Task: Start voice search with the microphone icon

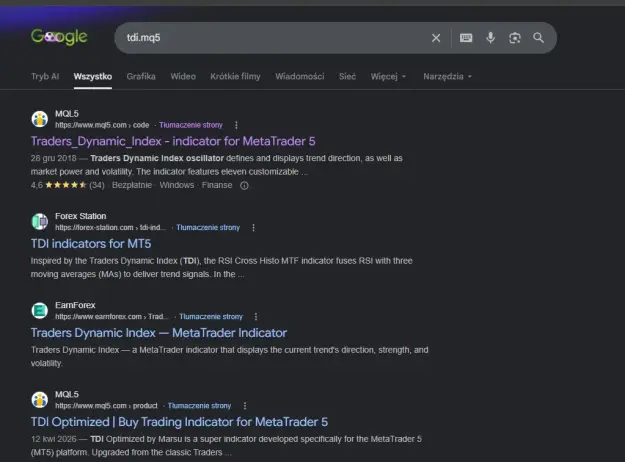Action: point(491,38)
